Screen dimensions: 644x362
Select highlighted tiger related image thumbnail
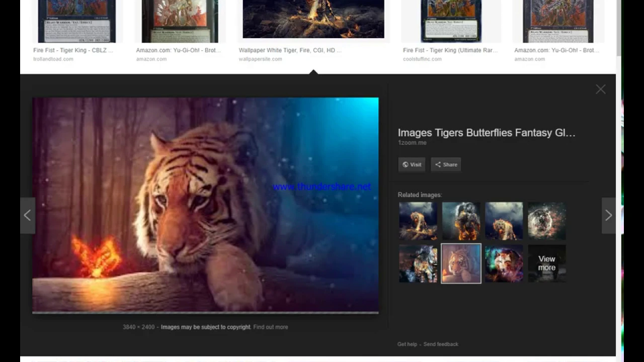click(461, 263)
